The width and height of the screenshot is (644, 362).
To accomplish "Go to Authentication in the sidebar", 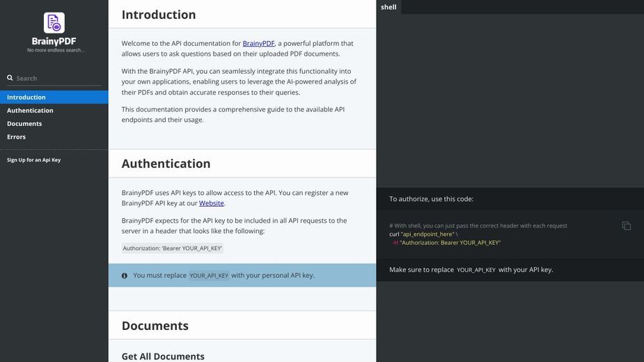I will coord(54,110).
